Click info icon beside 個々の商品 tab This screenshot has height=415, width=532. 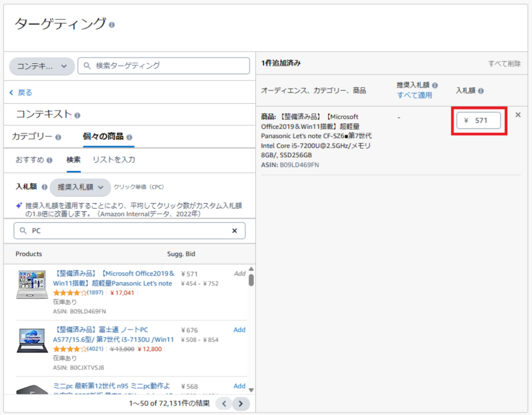pyautogui.click(x=129, y=137)
